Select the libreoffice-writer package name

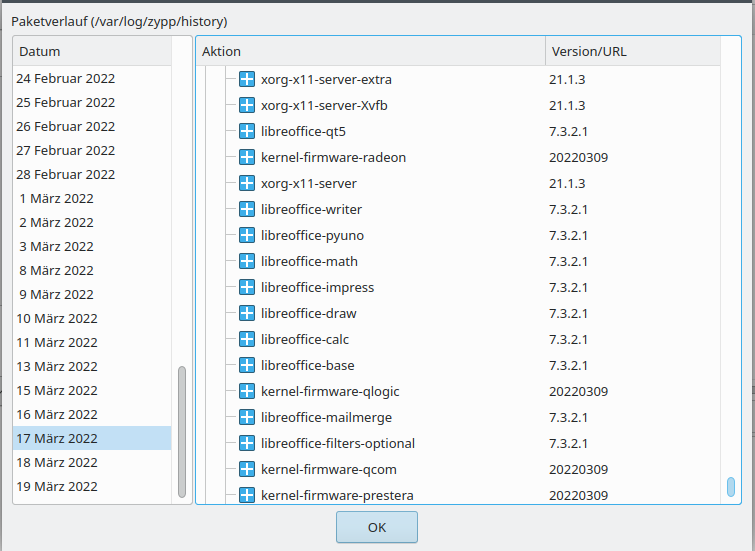pyautogui.click(x=311, y=210)
